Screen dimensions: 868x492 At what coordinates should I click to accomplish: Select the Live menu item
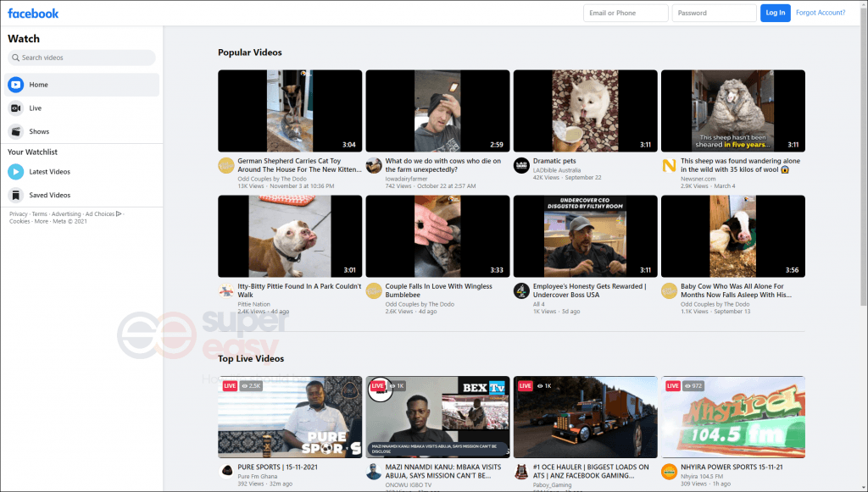pos(82,108)
